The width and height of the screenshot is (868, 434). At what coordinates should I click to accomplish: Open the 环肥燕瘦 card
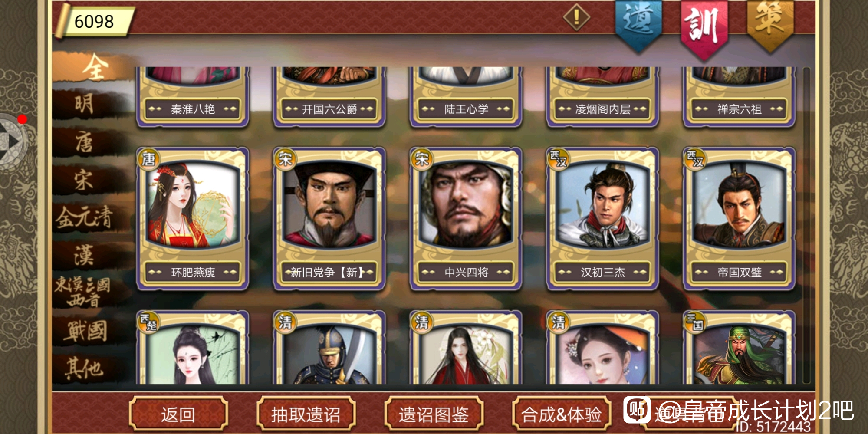click(193, 218)
